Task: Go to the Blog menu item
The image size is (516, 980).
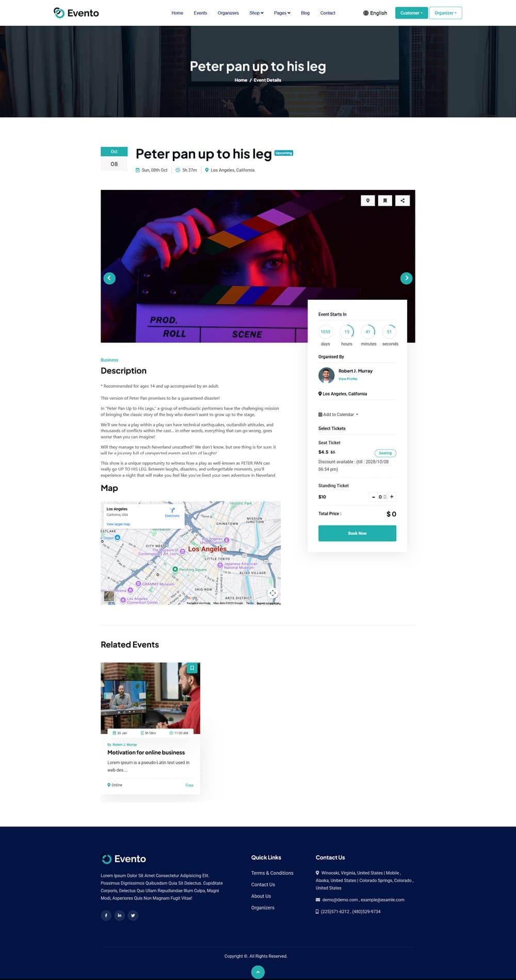Action: [x=305, y=13]
